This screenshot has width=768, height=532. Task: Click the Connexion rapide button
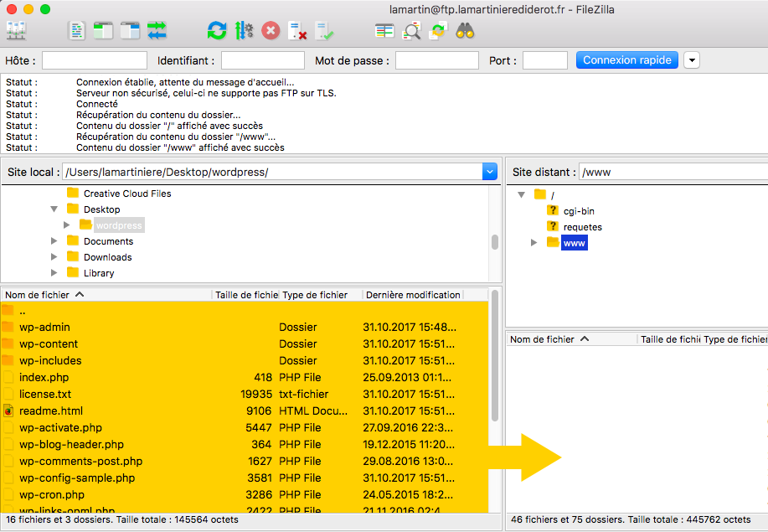(x=627, y=60)
